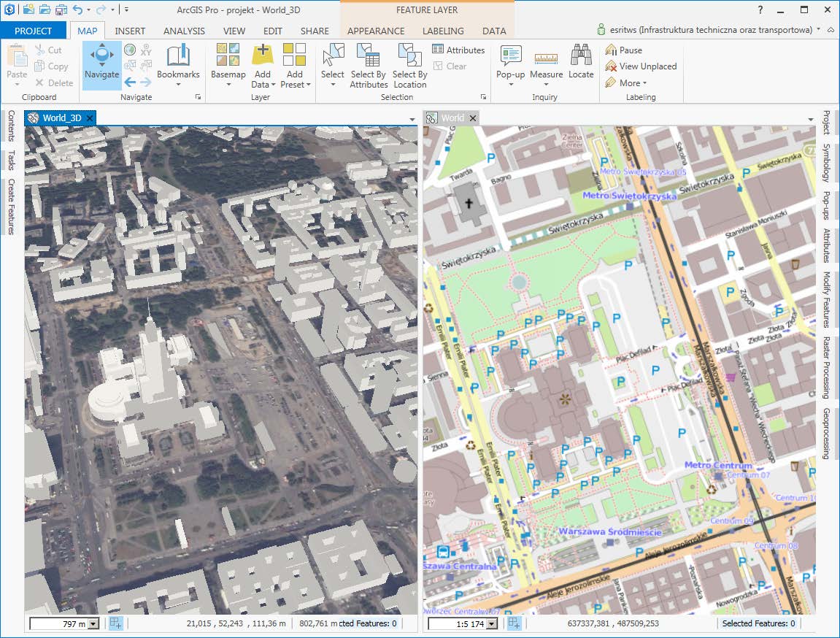Click Clear selection button
The image size is (840, 638).
(450, 66)
